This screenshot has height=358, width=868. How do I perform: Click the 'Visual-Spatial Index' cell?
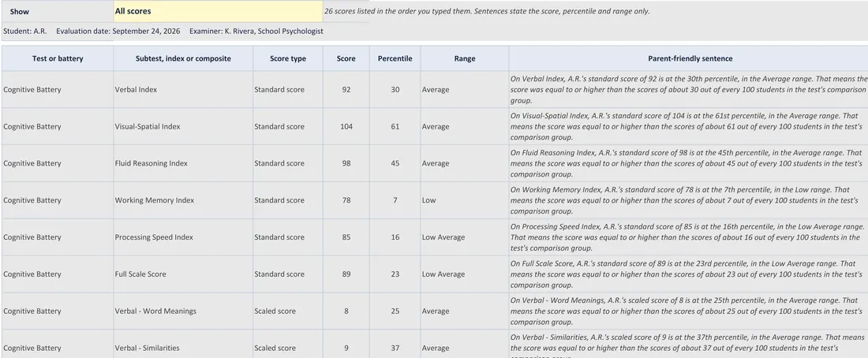click(x=183, y=127)
